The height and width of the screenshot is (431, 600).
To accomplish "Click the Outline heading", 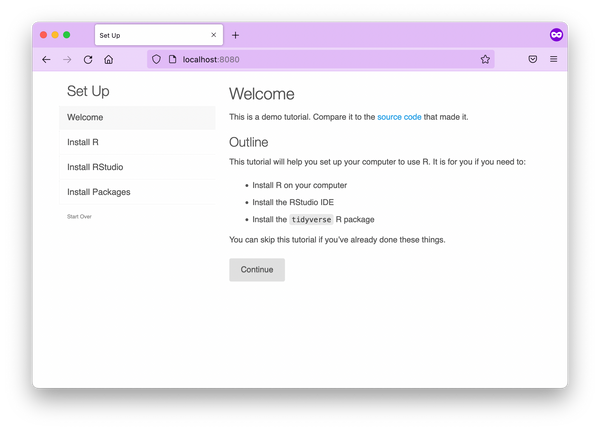I will click(x=249, y=142).
